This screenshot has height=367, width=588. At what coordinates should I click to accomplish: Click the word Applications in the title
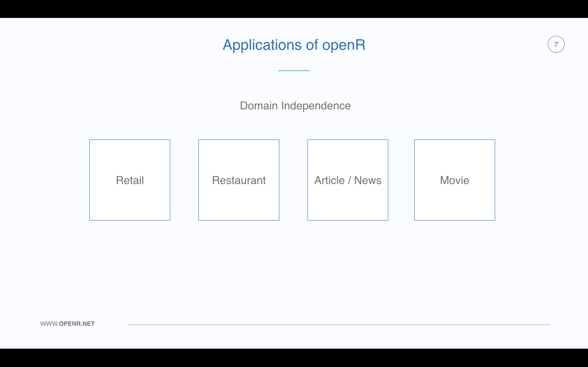262,45
